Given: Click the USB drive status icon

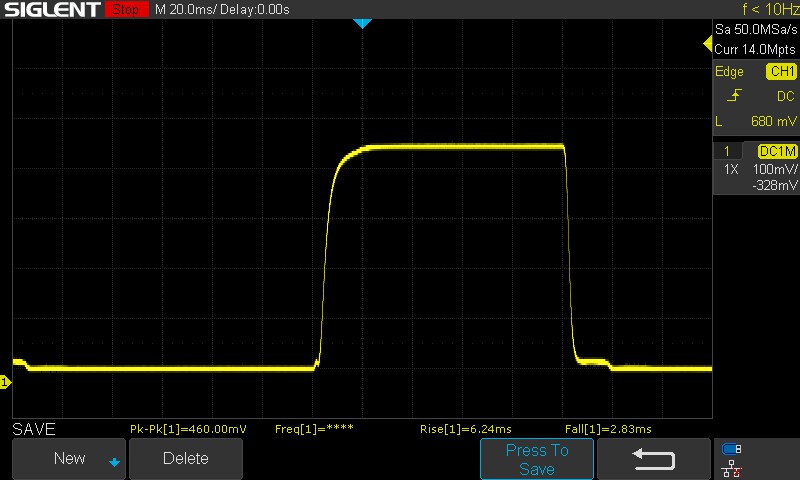Looking at the screenshot, I should (x=732, y=449).
